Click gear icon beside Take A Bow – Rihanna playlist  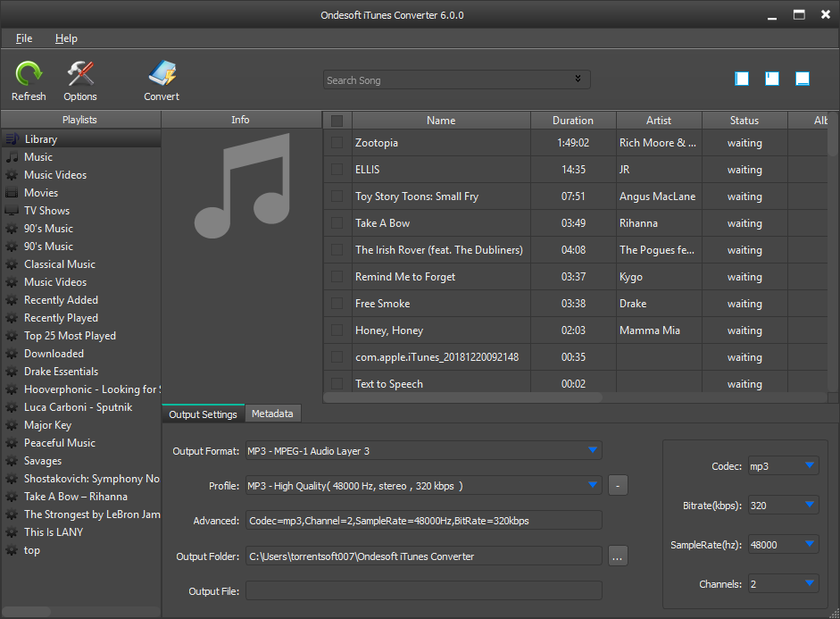[12, 497]
